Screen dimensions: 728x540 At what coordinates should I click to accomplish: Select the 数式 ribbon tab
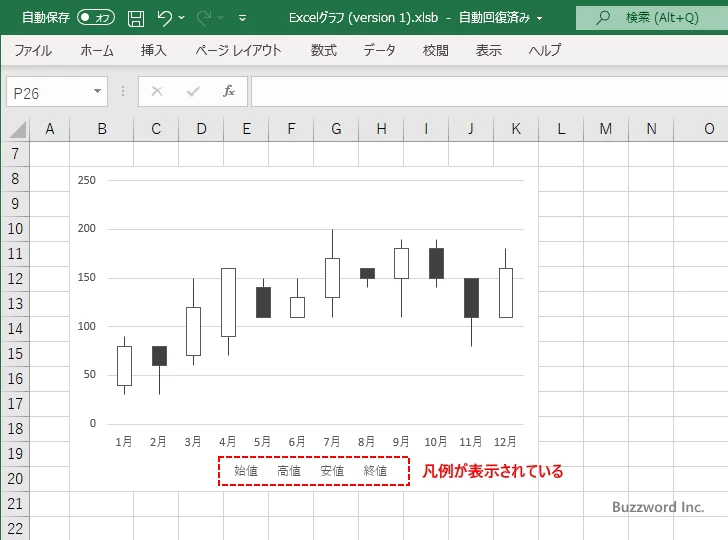[x=323, y=50]
